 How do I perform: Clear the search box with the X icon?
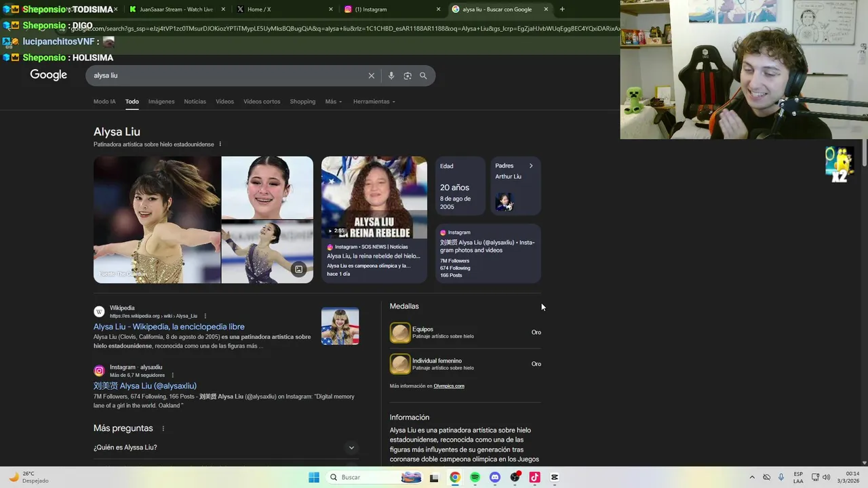click(371, 76)
